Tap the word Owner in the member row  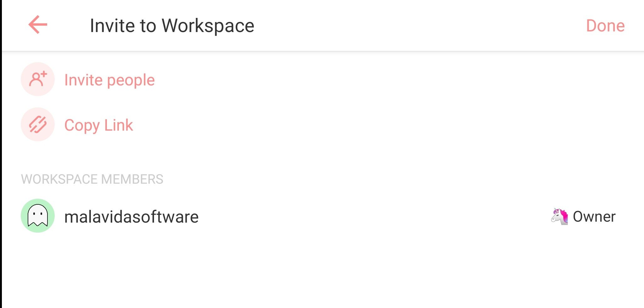(x=594, y=216)
